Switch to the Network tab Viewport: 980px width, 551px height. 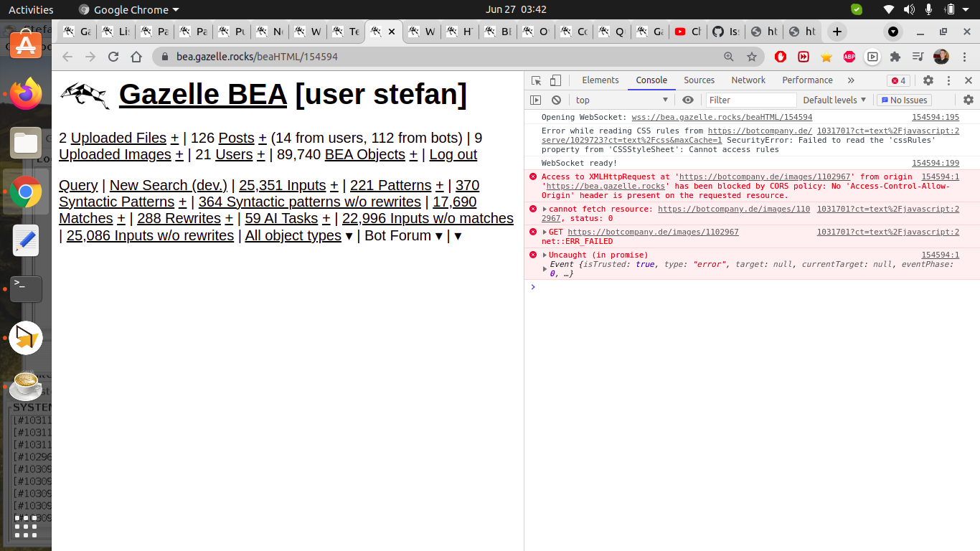pyautogui.click(x=748, y=80)
